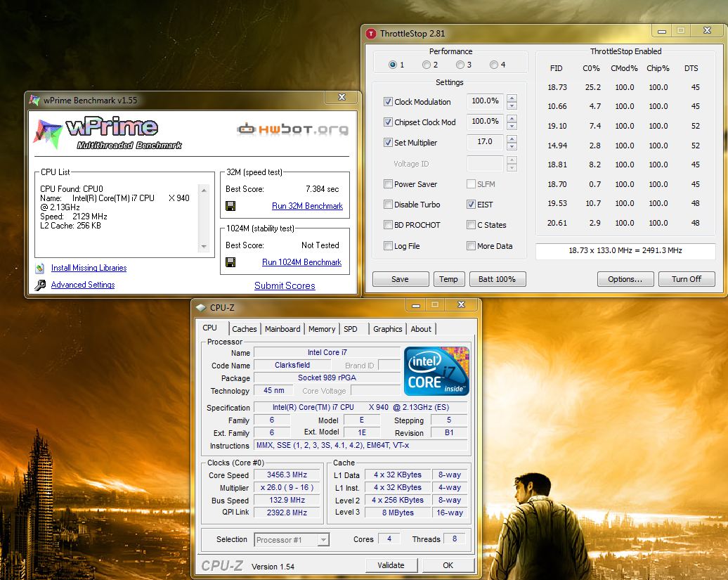The image size is (728, 580).
Task: Click the Install Missing Libraries icon
Action: coord(40,268)
